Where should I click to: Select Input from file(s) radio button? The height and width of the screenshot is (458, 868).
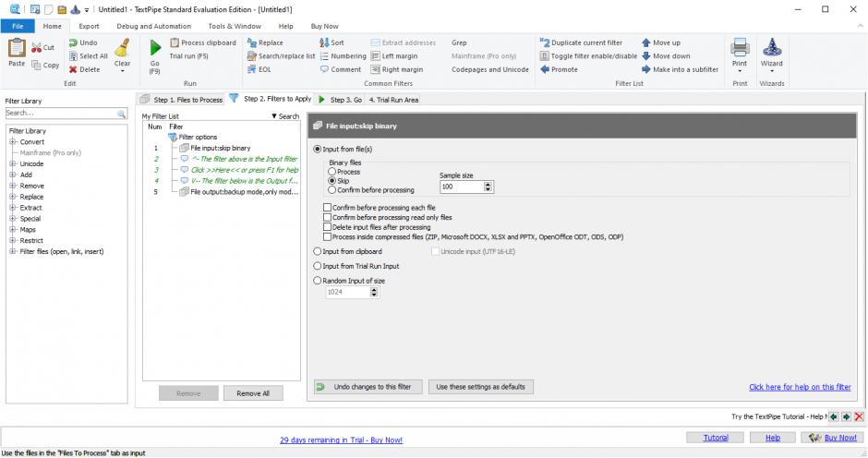tap(318, 149)
